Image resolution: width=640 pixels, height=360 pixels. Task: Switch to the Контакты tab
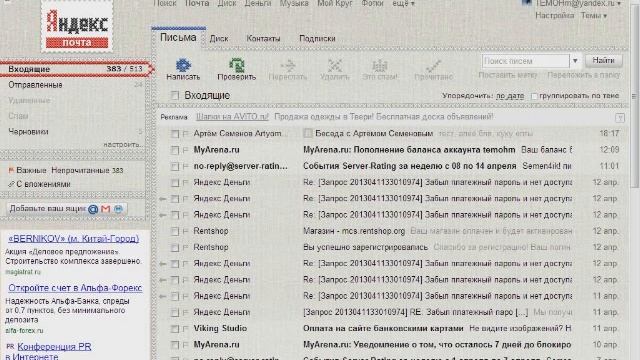[x=263, y=39]
